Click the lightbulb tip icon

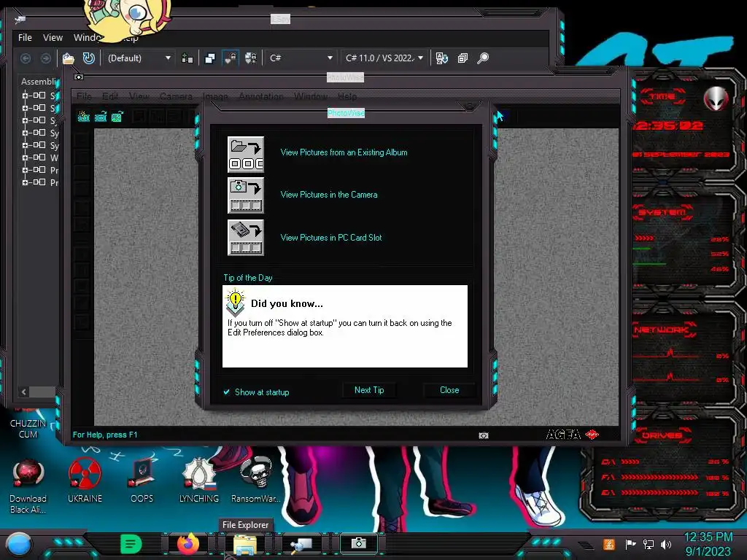pyautogui.click(x=236, y=303)
